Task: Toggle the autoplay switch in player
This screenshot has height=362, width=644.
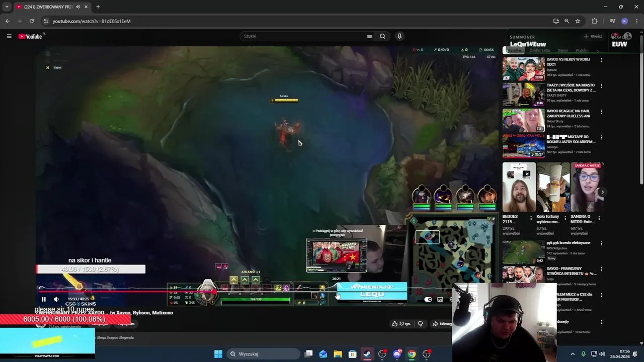Action: click(428, 299)
